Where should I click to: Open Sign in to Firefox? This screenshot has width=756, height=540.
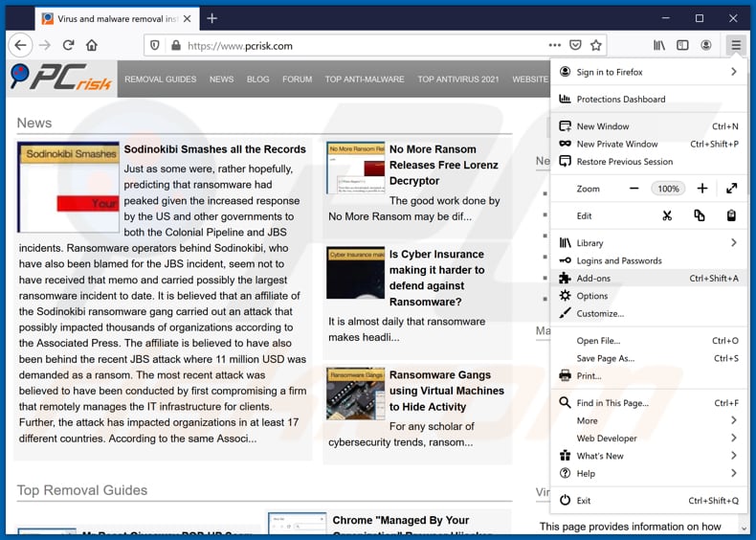click(x=649, y=72)
